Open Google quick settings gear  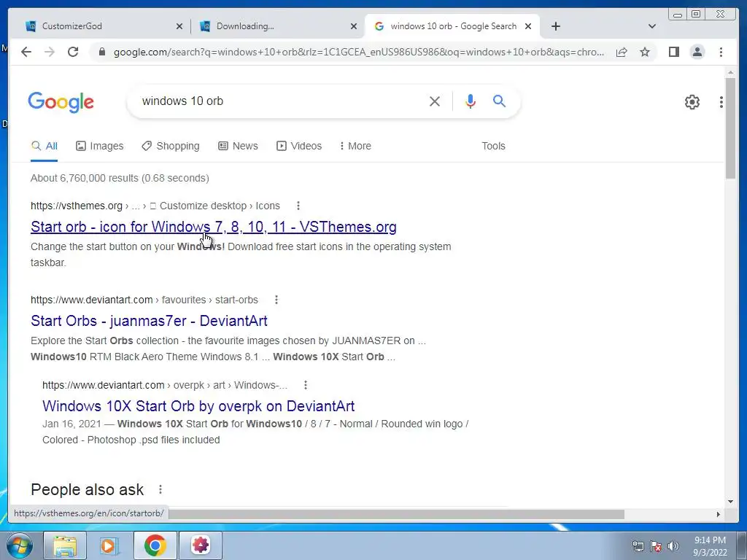click(x=692, y=102)
